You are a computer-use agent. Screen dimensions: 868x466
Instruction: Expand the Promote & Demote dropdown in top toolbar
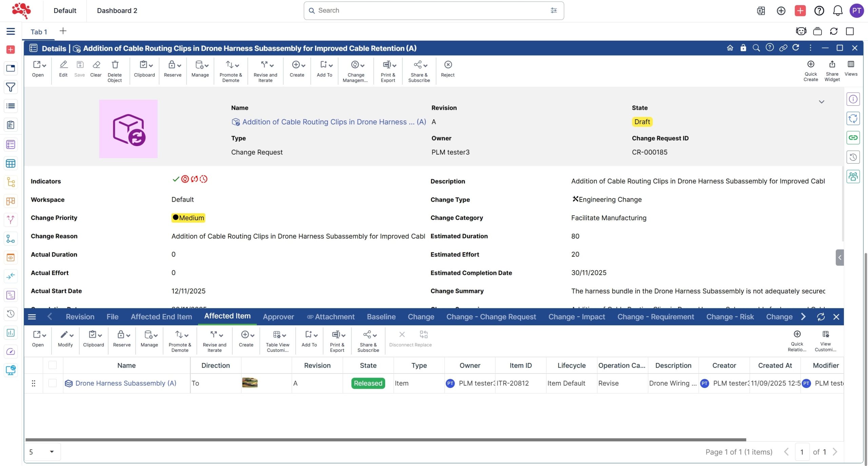click(237, 65)
